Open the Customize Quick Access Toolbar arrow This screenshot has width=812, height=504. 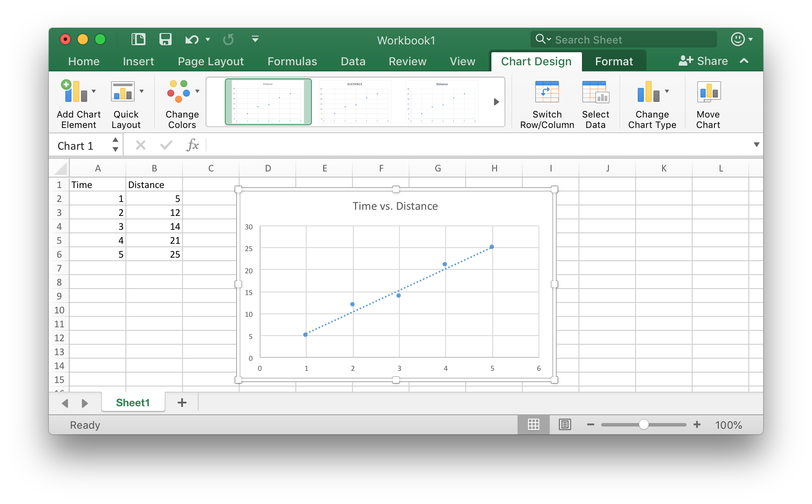pos(255,39)
